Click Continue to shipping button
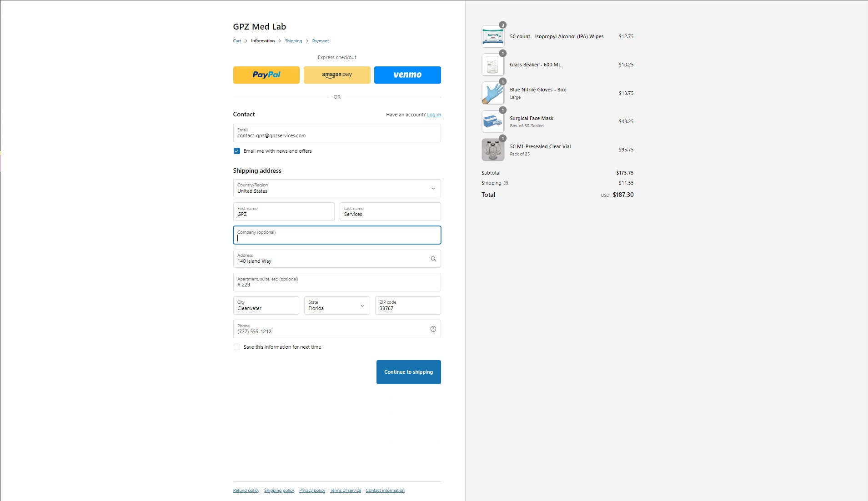Screen dimensions: 868x501 (408, 372)
